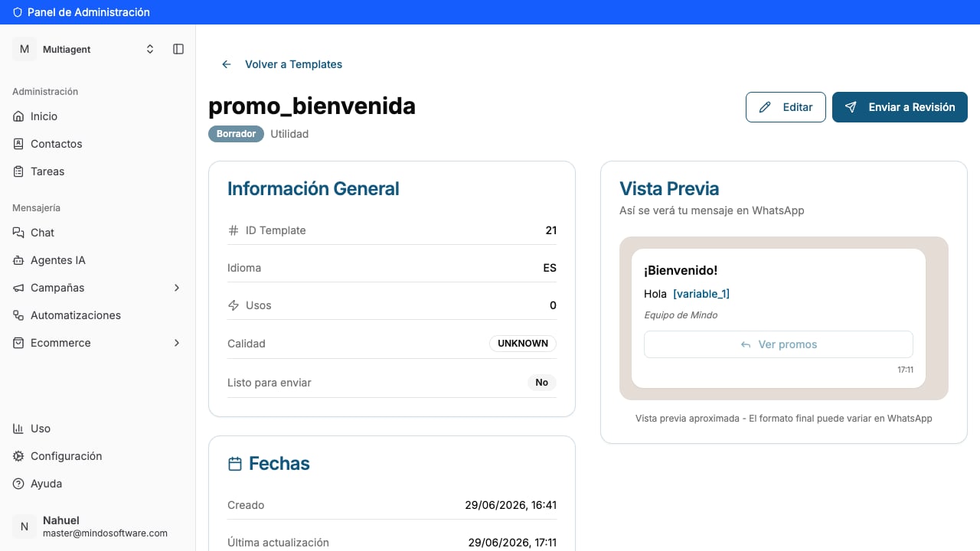Image resolution: width=980 pixels, height=551 pixels.
Task: Click the Agentes IA robot icon
Action: click(x=18, y=260)
